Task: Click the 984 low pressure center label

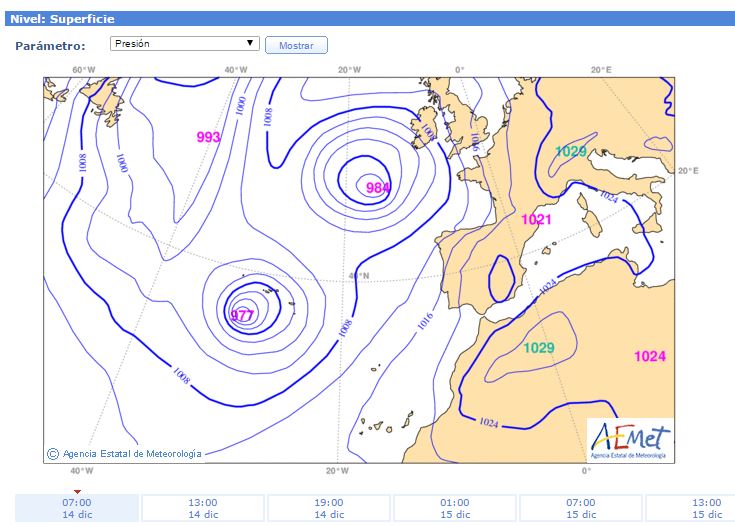Action: coord(378,187)
